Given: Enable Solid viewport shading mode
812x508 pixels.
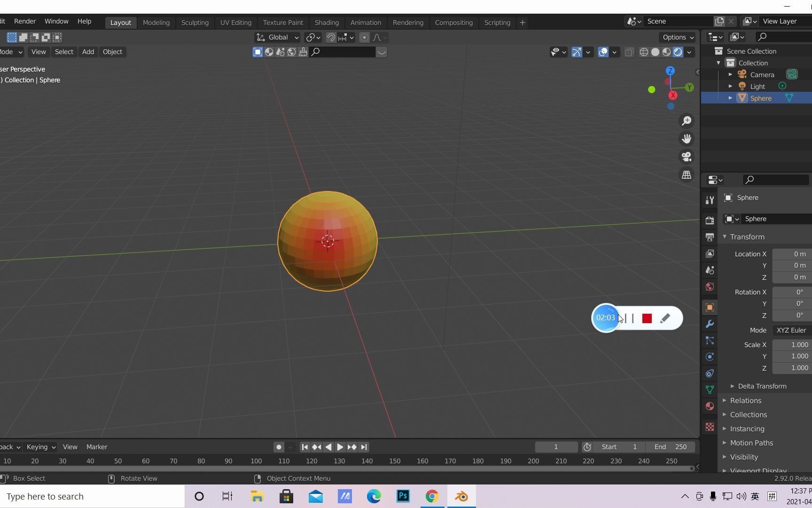Looking at the screenshot, I should [655, 52].
